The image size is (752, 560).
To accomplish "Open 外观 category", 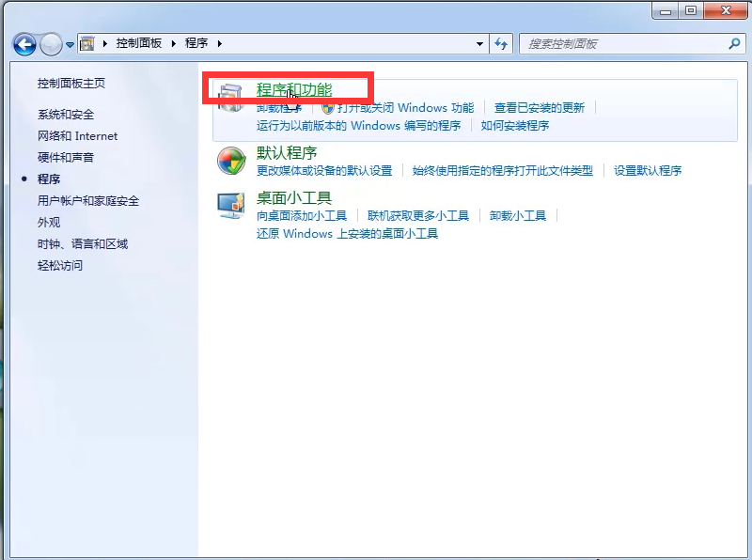I will click(x=49, y=223).
